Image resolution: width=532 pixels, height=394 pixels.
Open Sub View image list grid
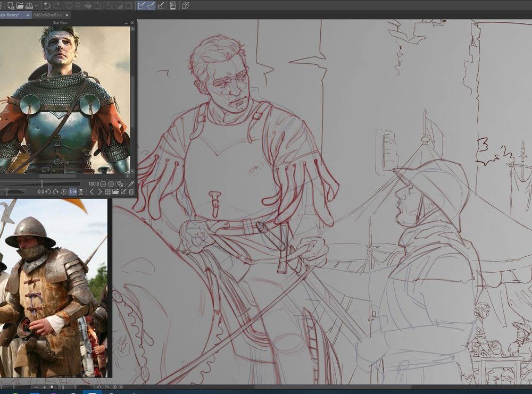[x=107, y=192]
